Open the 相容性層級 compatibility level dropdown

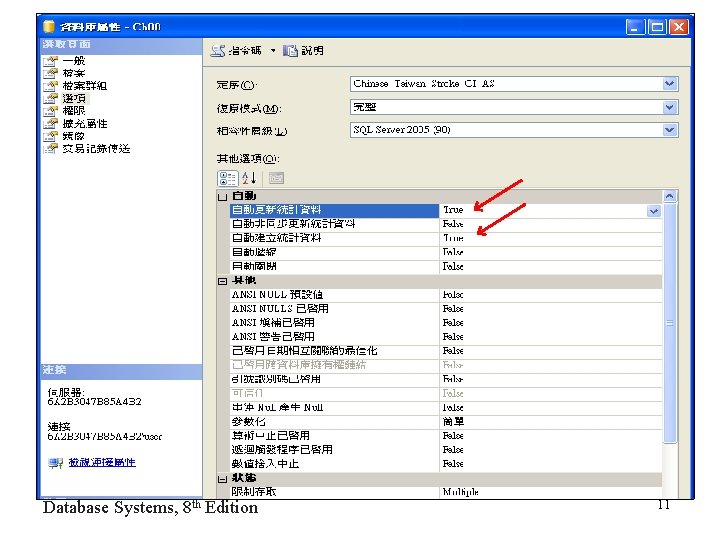[669, 130]
